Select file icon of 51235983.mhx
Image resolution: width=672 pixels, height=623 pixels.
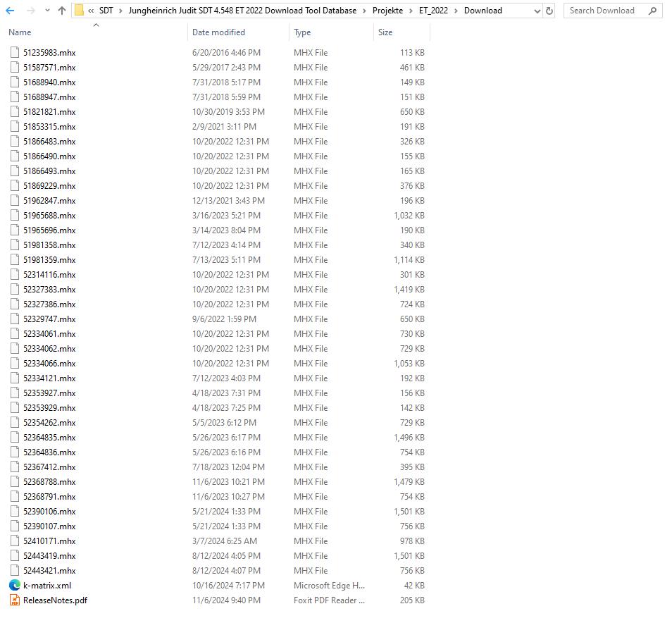pos(15,52)
